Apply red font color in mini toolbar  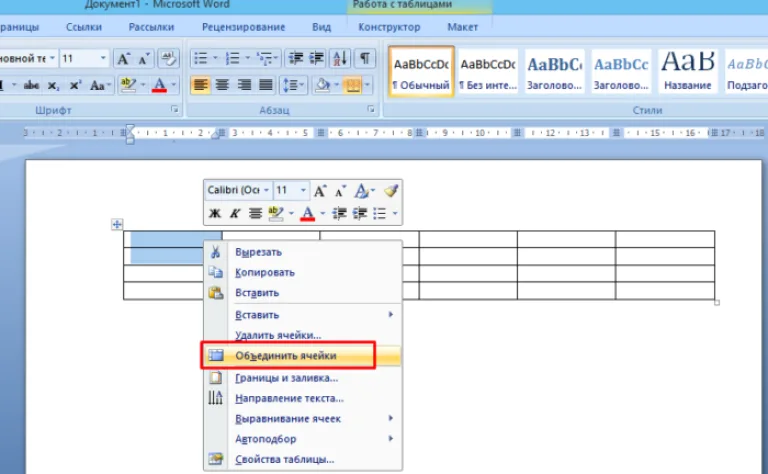tap(308, 213)
